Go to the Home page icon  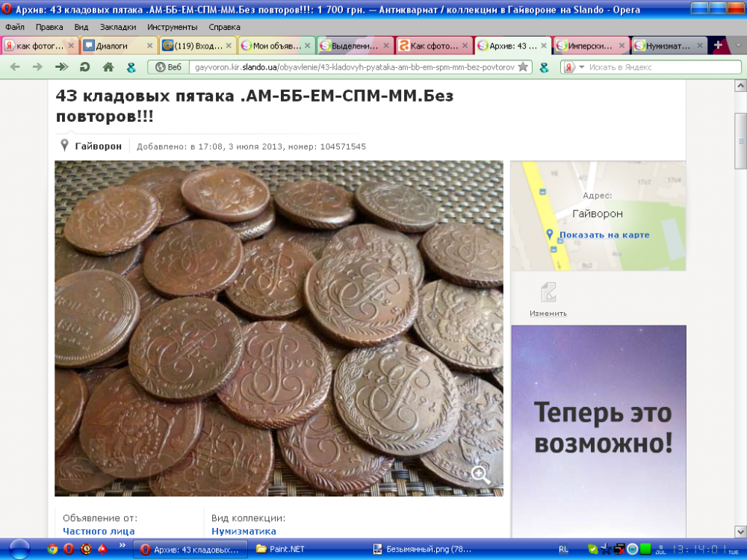108,67
